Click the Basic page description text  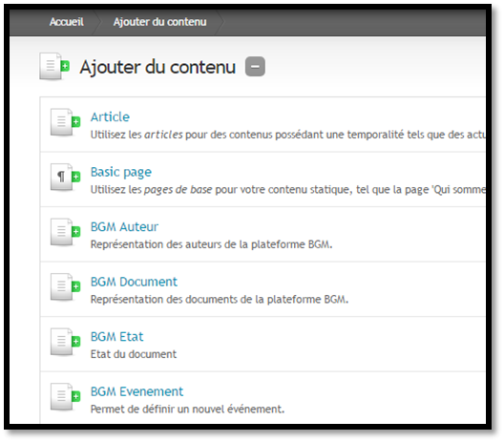[x=288, y=190]
